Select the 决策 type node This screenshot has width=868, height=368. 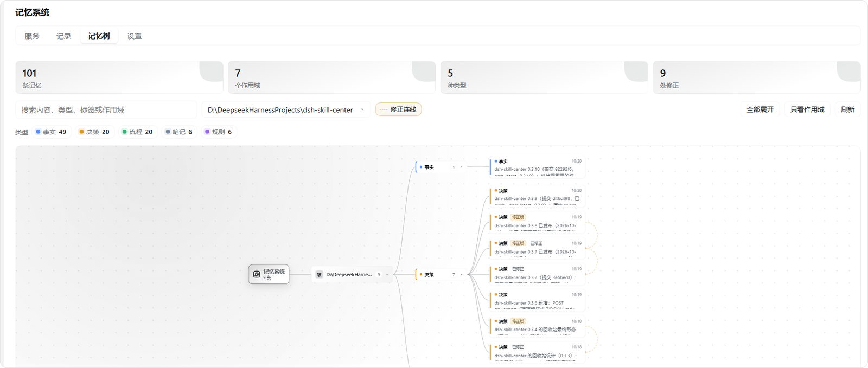click(x=441, y=275)
